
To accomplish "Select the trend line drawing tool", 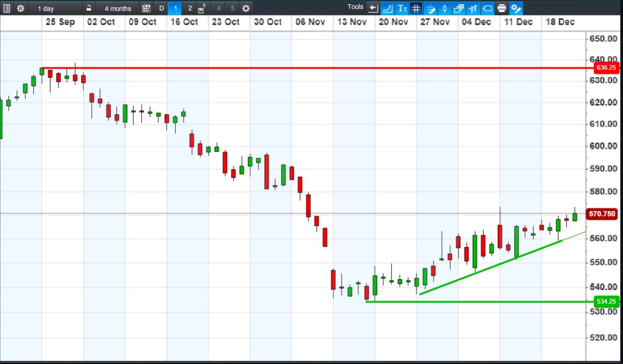I will coord(387,8).
